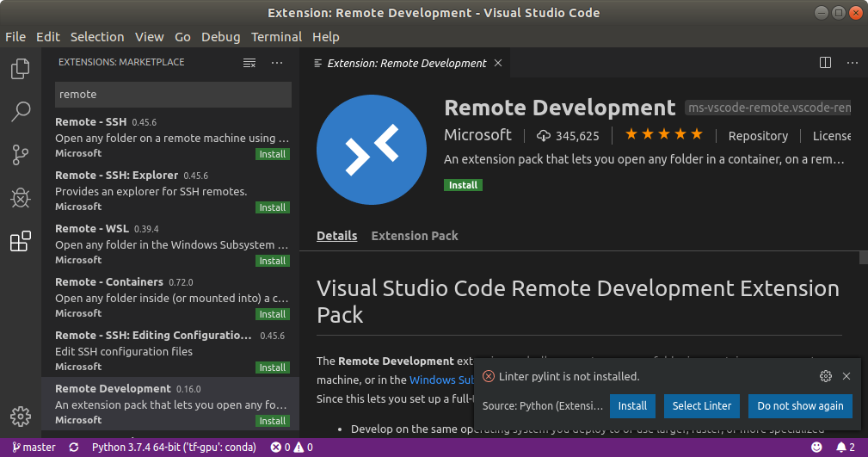Screen dimensions: 868x457
Task: Open the View menu
Action: pos(150,37)
